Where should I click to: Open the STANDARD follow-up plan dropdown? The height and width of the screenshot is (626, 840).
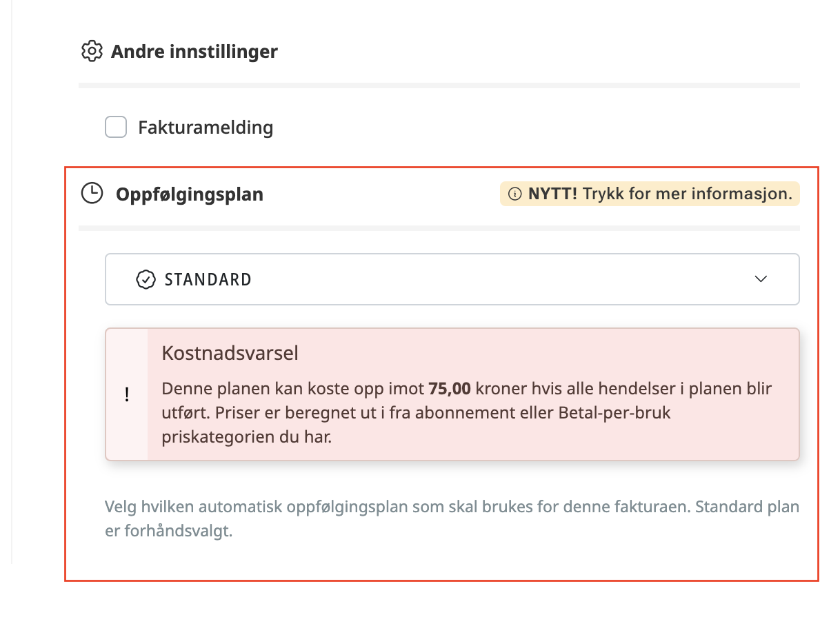452,279
